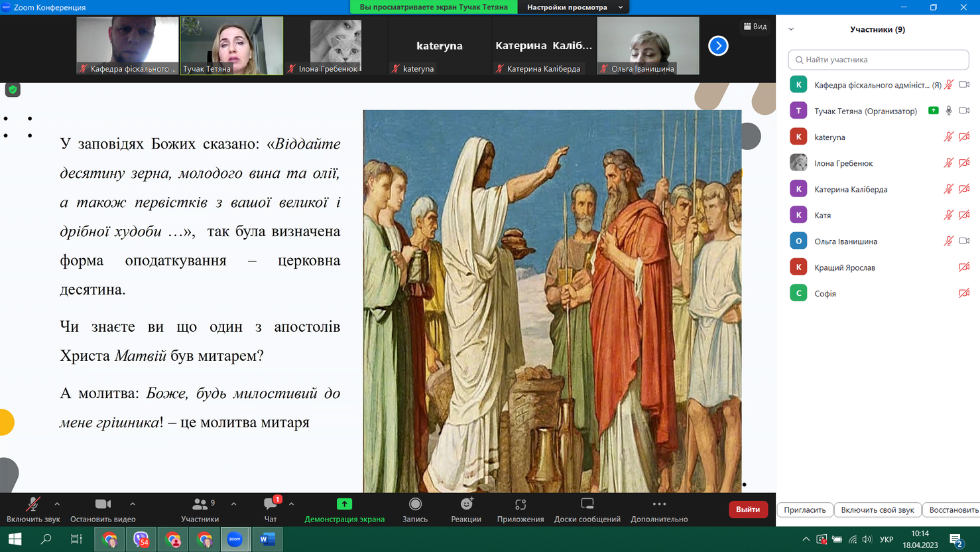
Task: Open audio options arrow beside Включить звук
Action: click(x=57, y=504)
